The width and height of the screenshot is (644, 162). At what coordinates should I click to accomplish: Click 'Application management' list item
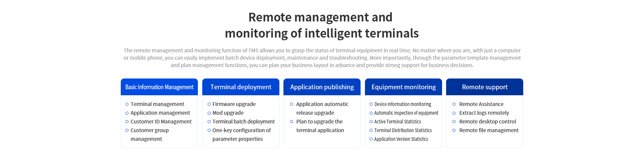[x=160, y=113]
